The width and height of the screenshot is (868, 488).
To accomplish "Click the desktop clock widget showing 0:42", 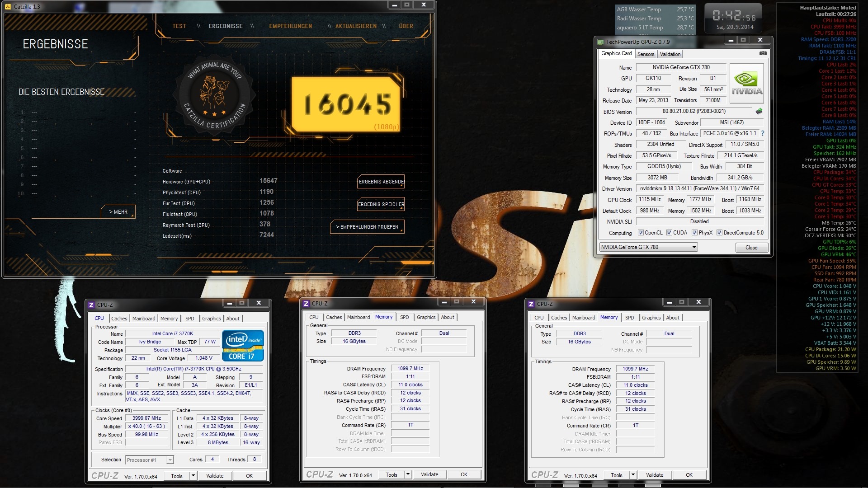I will point(734,19).
